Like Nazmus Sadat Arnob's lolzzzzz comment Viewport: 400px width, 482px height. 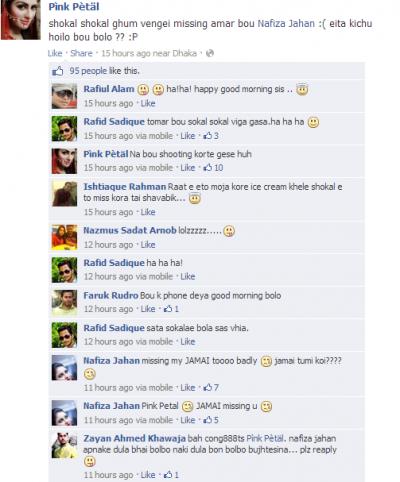(x=148, y=245)
